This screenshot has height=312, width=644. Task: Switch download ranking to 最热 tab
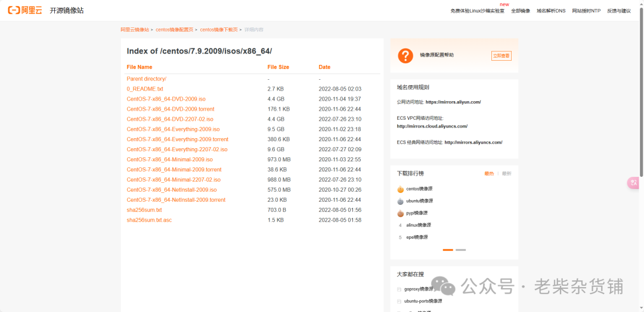tap(489, 174)
